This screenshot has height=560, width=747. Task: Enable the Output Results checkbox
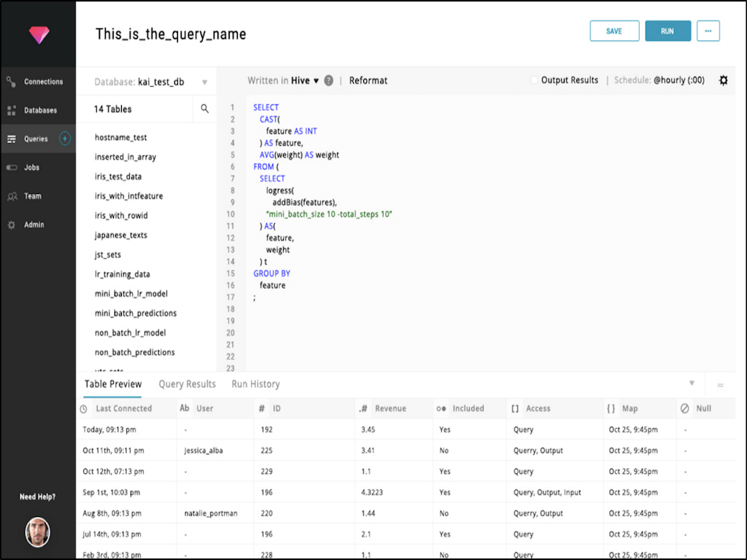(x=534, y=80)
